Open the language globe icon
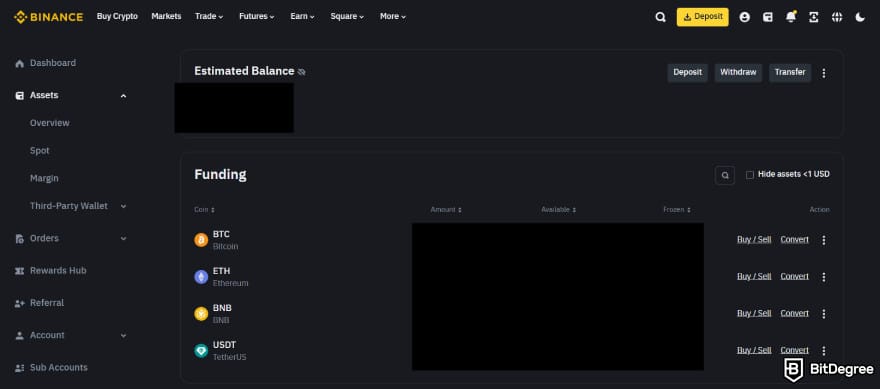 pos(837,17)
